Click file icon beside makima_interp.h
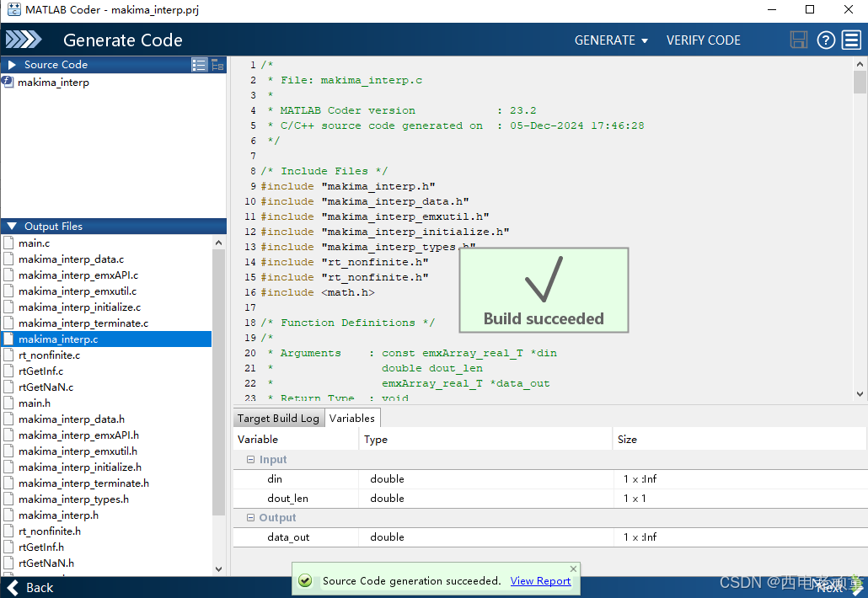Screen dimensions: 868x598 coord(9,515)
